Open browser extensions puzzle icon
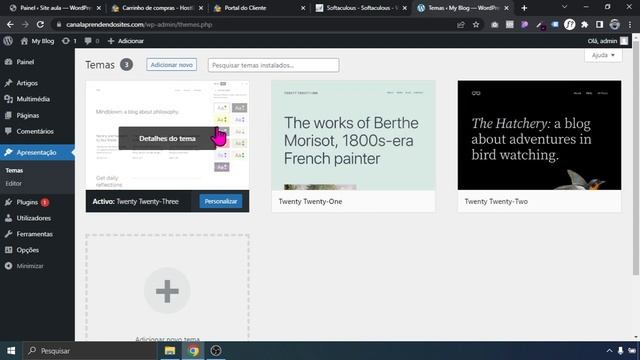 [x=584, y=24]
